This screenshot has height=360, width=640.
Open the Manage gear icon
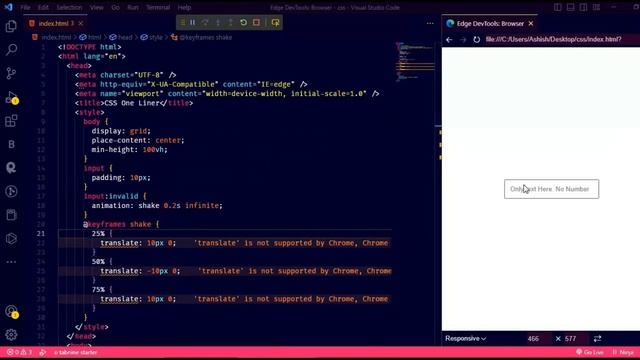coord(11,335)
